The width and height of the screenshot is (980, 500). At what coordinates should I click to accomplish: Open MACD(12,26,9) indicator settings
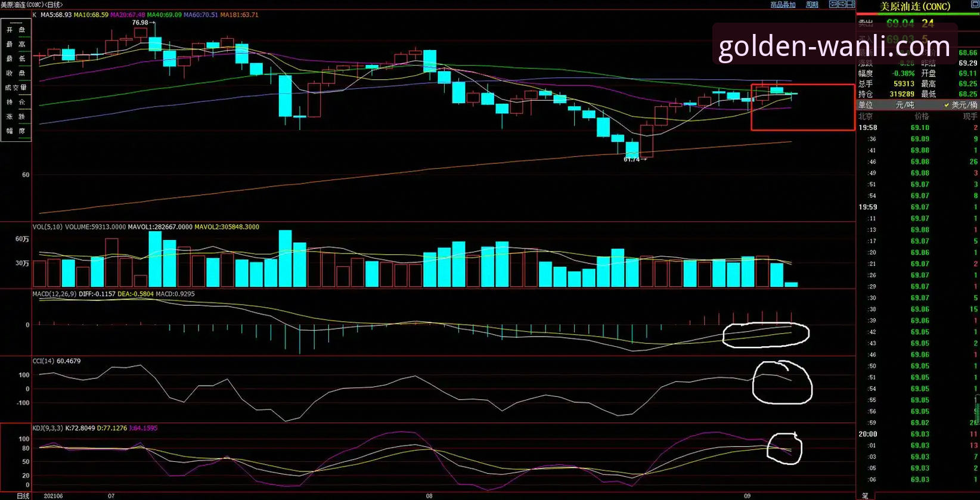54,294
